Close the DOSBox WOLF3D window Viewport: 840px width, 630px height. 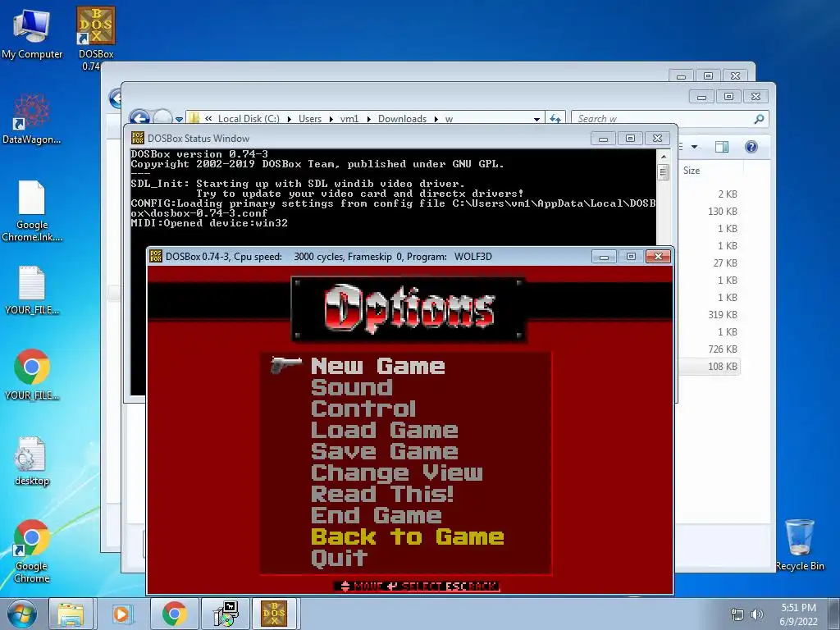pos(658,257)
